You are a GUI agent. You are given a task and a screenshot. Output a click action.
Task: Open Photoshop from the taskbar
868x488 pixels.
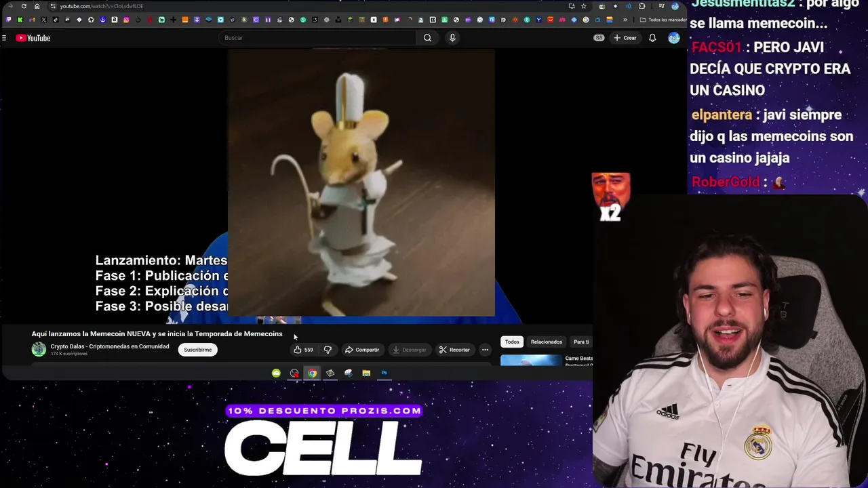pos(384,373)
